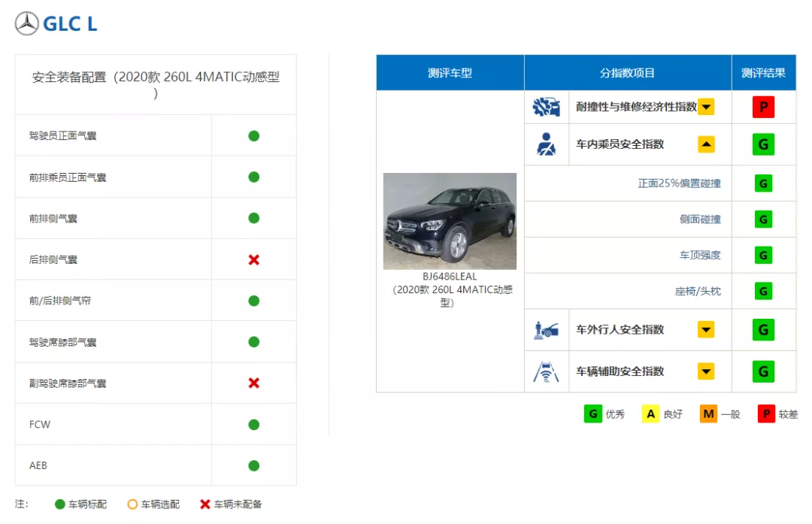
Task: Select the crash repair economy index icon
Action: [545, 107]
